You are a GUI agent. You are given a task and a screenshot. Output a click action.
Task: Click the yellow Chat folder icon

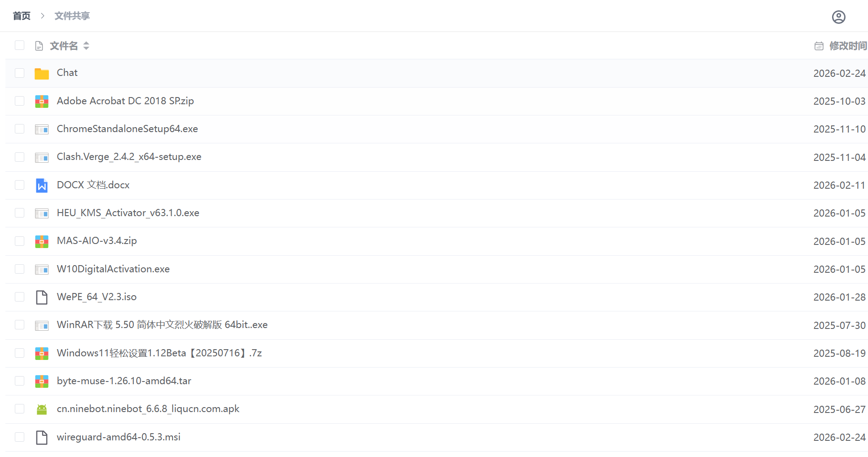[x=42, y=73]
